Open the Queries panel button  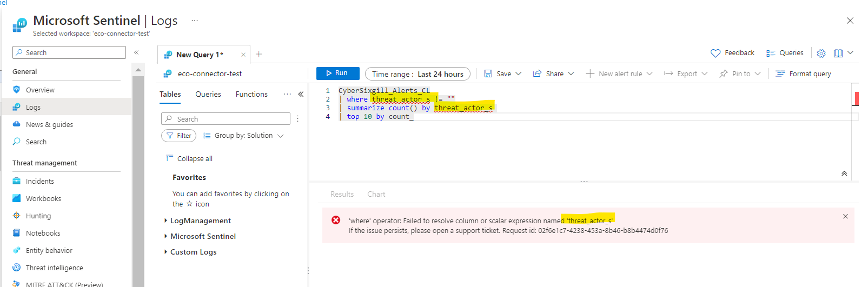tap(785, 53)
